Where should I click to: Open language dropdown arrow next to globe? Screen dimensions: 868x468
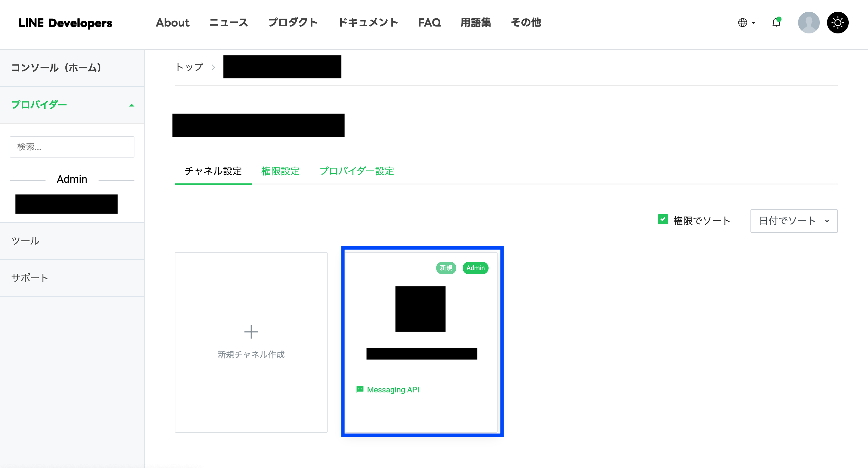coord(753,23)
